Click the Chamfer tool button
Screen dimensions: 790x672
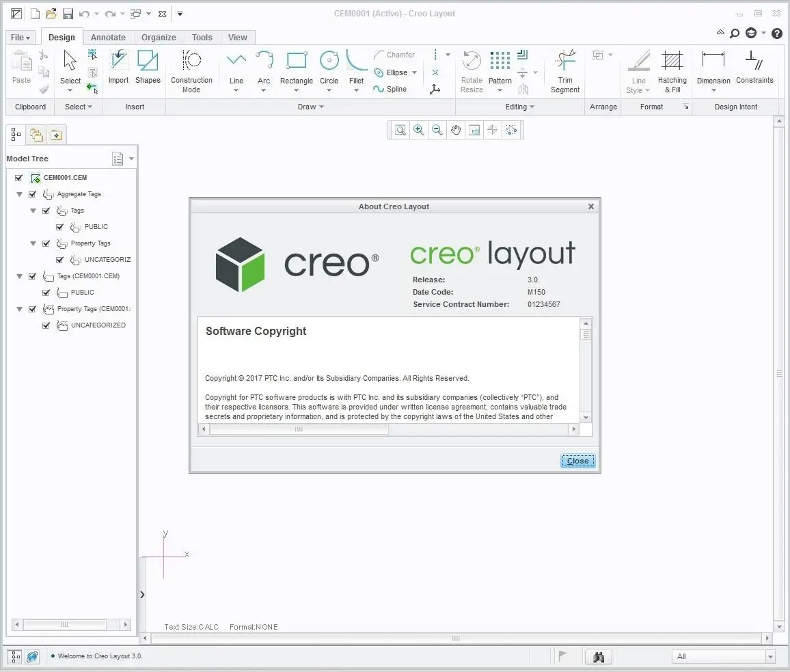(x=394, y=55)
